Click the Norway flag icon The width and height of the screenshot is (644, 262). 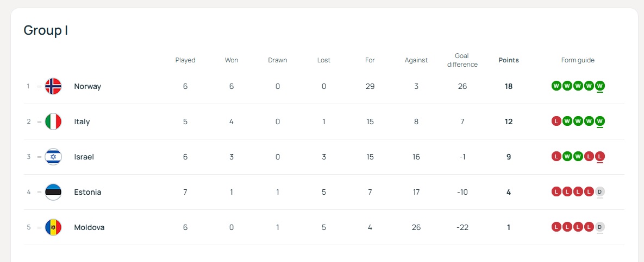pos(53,86)
